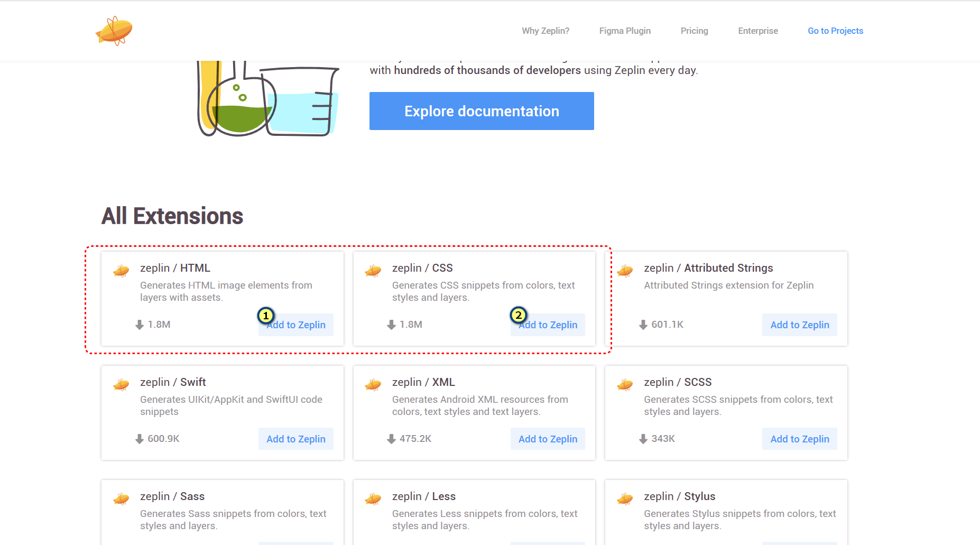
Task: Add the Attributed Strings extension to Zeplin
Action: [799, 325]
